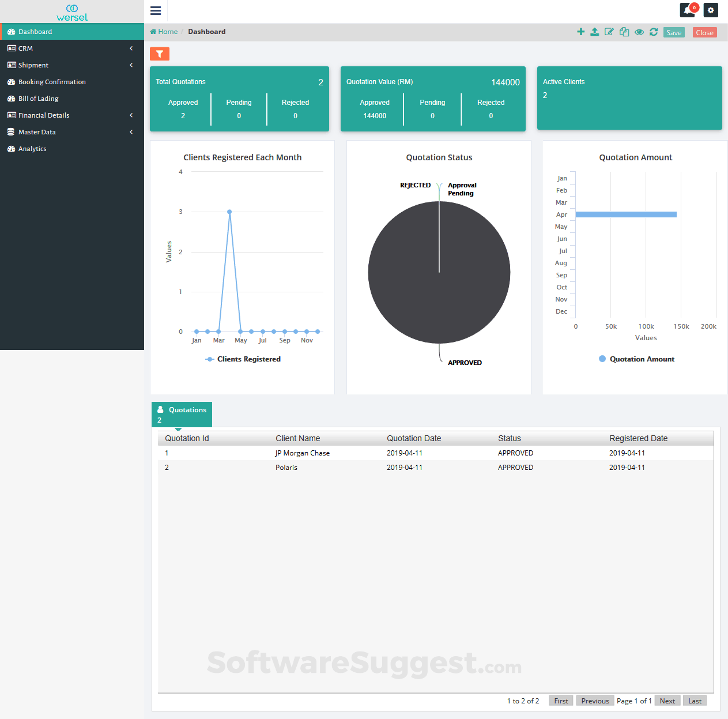The image size is (728, 719).
Task: Click the Quotation Amount legend color dot
Action: 602,359
